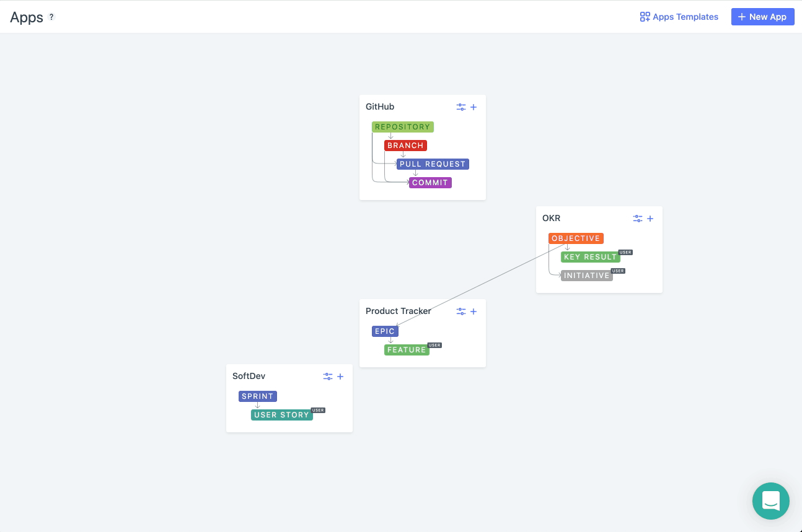
Task: Click the plus icon on the GitHub app
Action: tap(474, 107)
